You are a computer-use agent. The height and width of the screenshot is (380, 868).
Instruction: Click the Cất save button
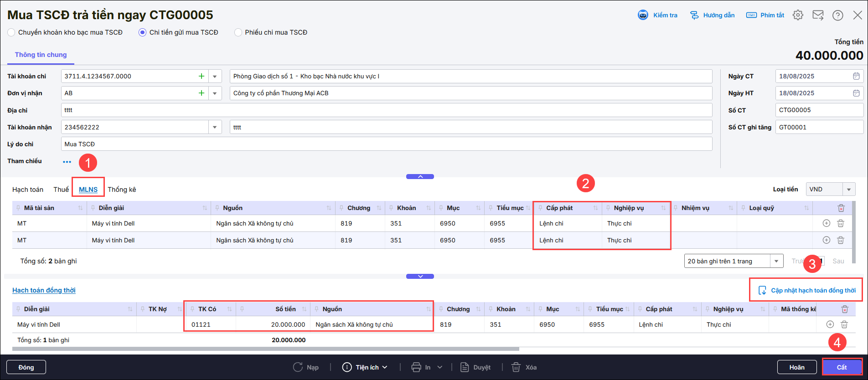pyautogui.click(x=842, y=367)
